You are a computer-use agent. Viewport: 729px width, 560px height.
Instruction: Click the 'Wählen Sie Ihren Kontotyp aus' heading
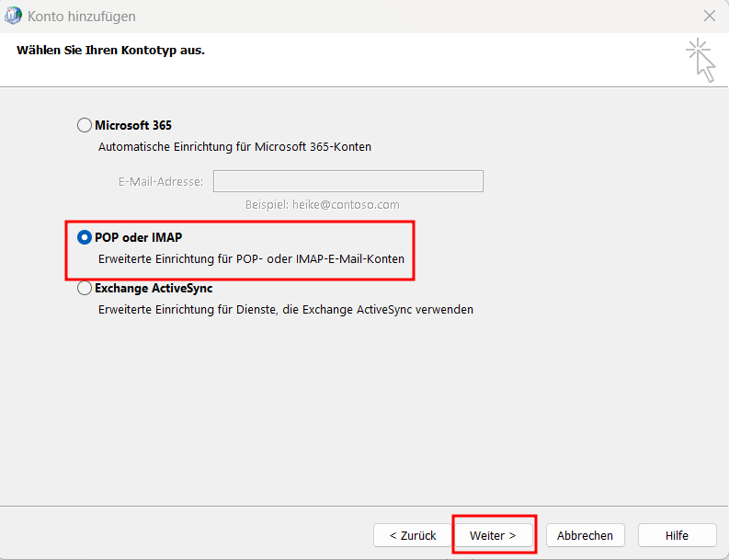point(110,50)
